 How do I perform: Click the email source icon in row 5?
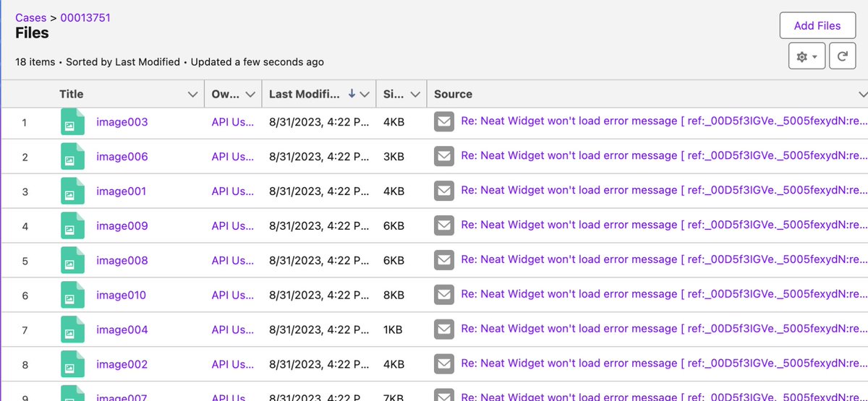444,260
